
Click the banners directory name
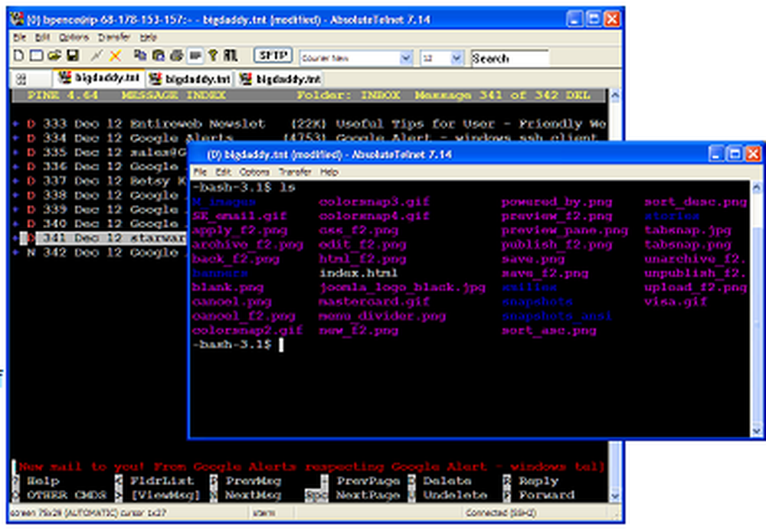[x=220, y=273]
